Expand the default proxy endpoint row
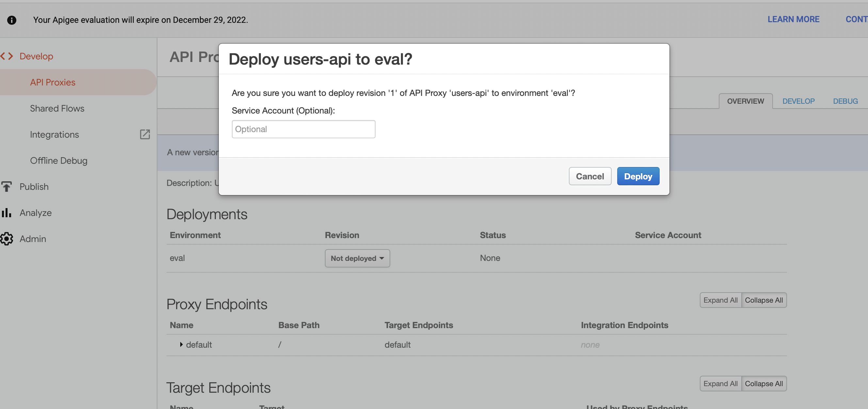This screenshot has width=868, height=409. click(x=181, y=344)
